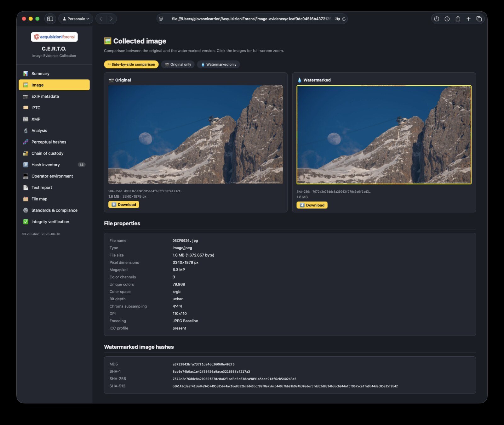Open Integrity verification page
The image size is (504, 425).
point(54,222)
